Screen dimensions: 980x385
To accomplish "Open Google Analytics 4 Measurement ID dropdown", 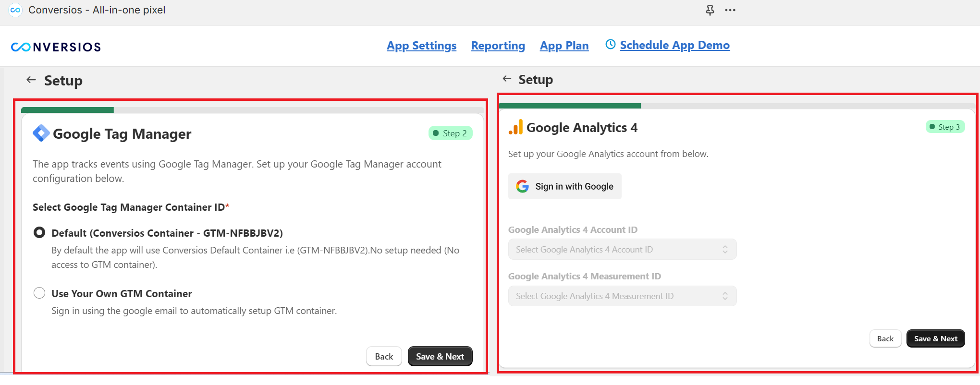I will tap(622, 296).
